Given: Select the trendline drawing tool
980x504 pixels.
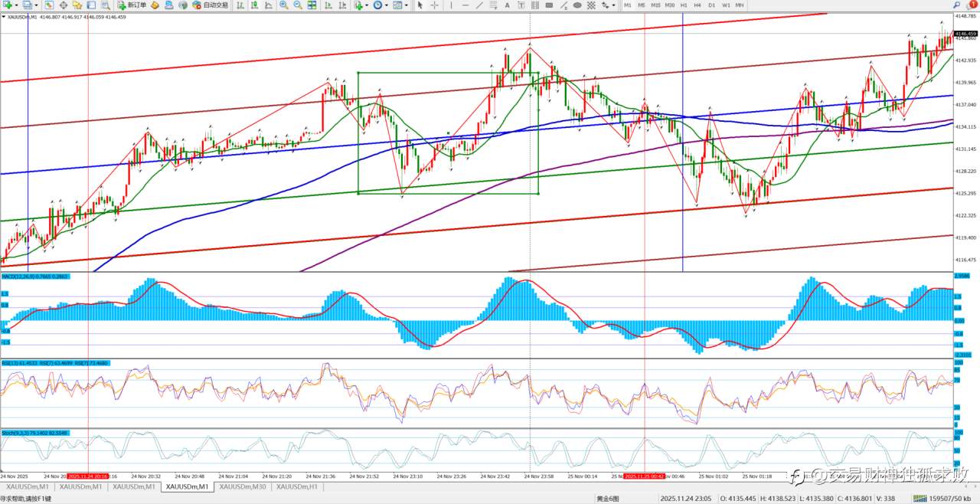Looking at the screenshot, I should 480,5.
